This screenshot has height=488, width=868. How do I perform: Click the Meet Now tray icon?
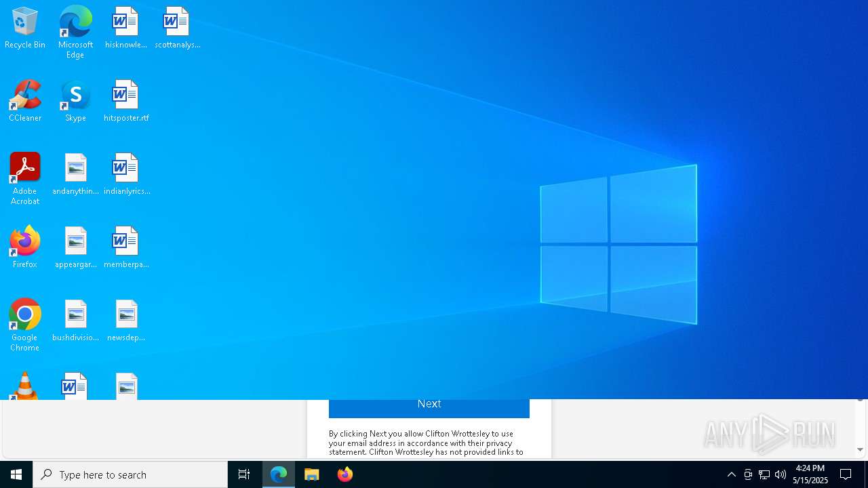(748, 474)
